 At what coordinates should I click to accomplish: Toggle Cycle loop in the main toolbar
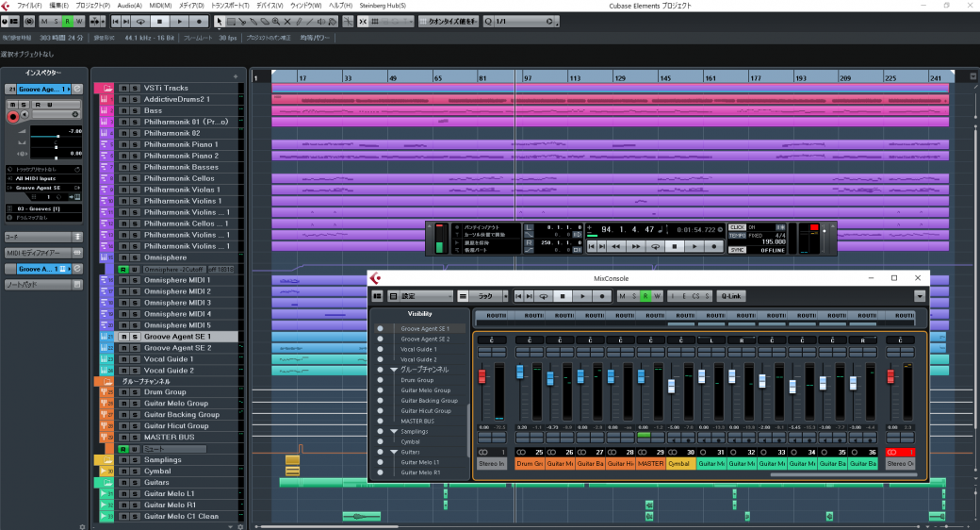[x=140, y=21]
